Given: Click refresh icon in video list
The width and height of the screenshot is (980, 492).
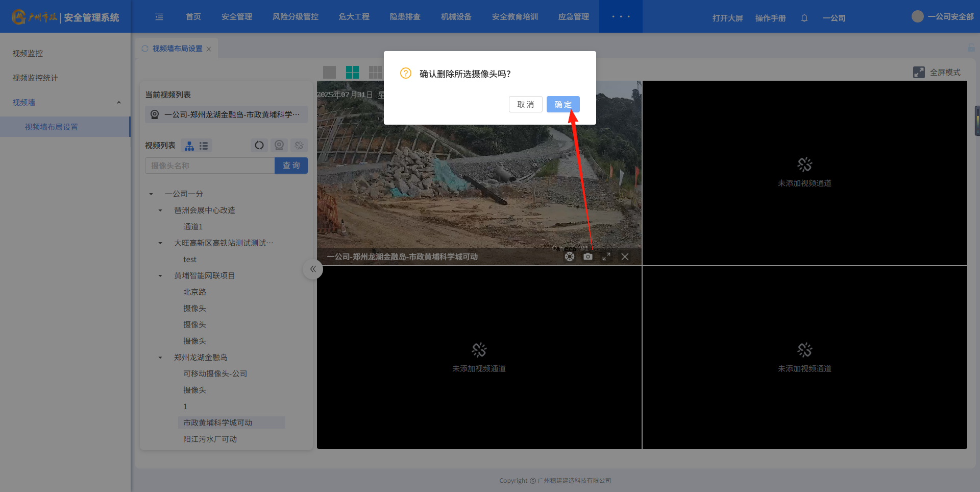Looking at the screenshot, I should (x=259, y=146).
